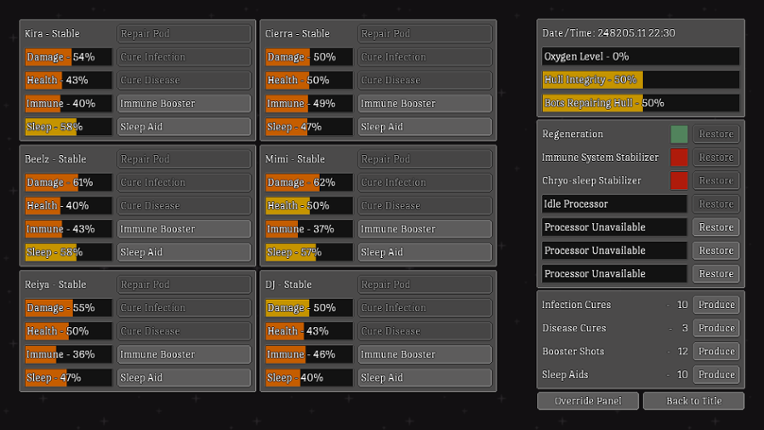
Task: Select the Idle Processor slot
Action: click(614, 204)
